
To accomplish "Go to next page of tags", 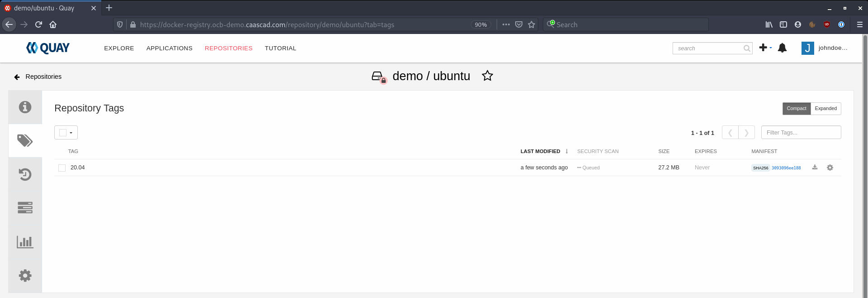I will (x=747, y=133).
